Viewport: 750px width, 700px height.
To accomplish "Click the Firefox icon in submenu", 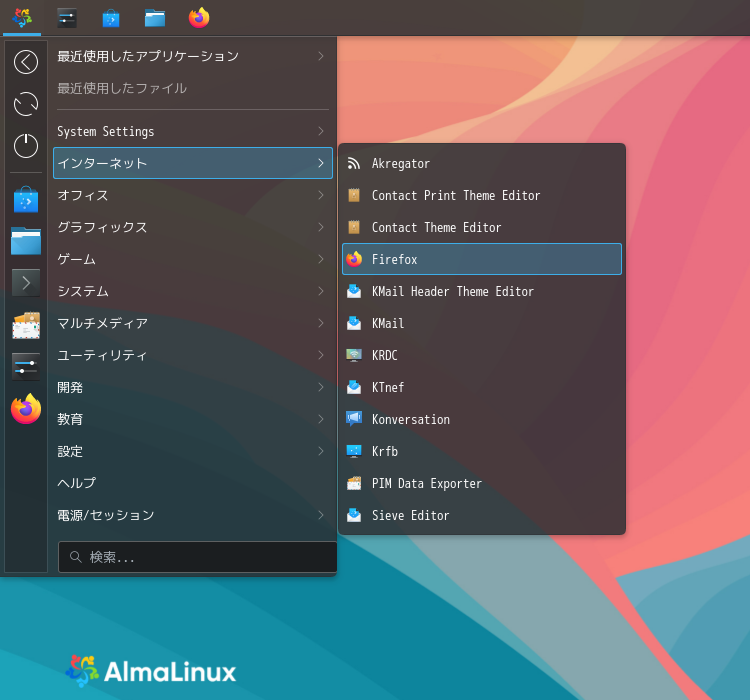I will (354, 259).
